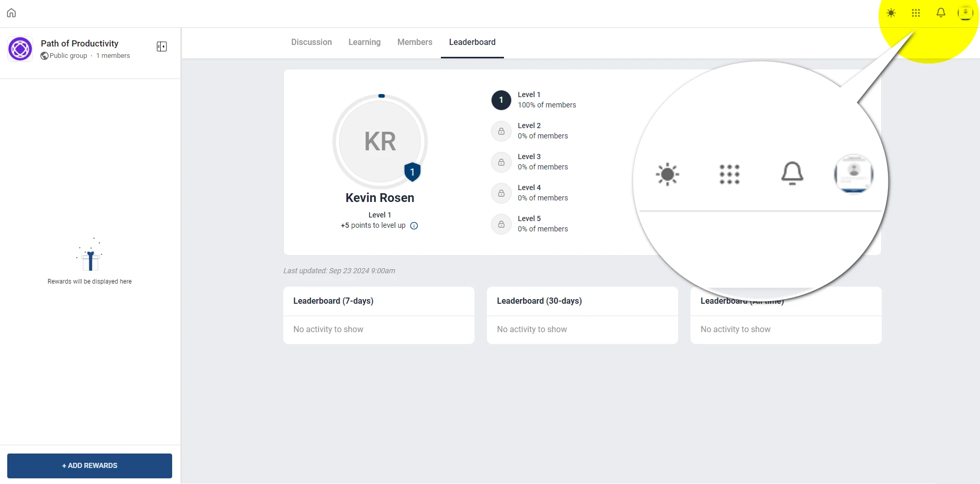Viewport: 980px width, 484px height.
Task: Click 'Rewards will be displayed here' text
Action: point(89,282)
